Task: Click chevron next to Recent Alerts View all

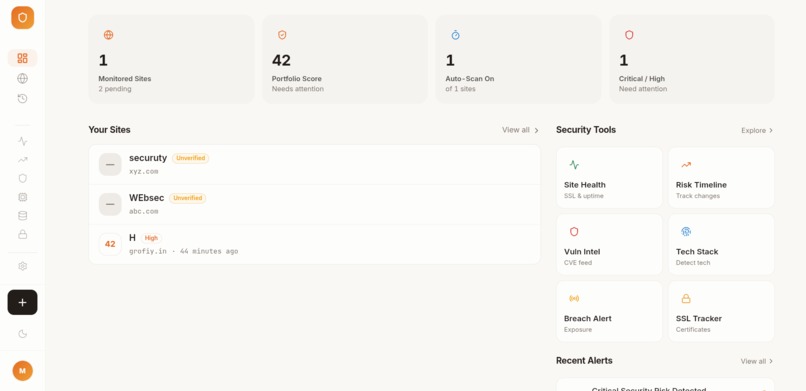Action: [x=771, y=361]
